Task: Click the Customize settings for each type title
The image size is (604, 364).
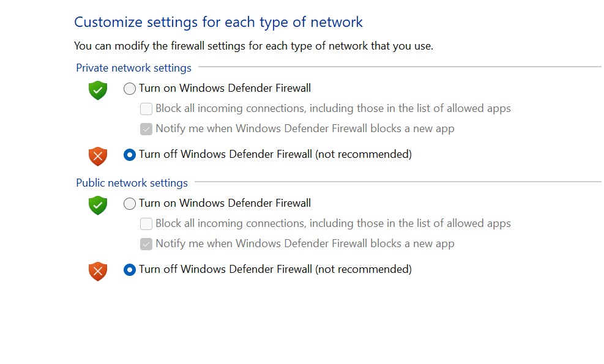Action: pos(218,23)
